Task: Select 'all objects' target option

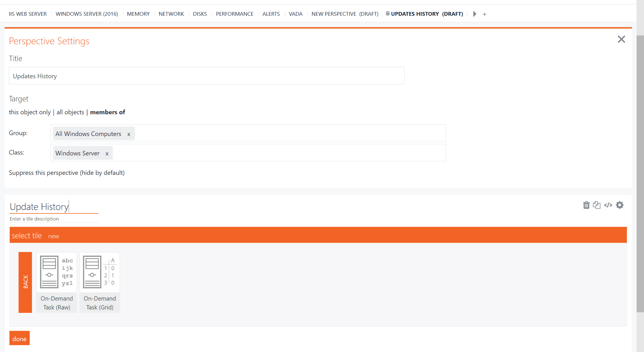Action: coord(70,112)
